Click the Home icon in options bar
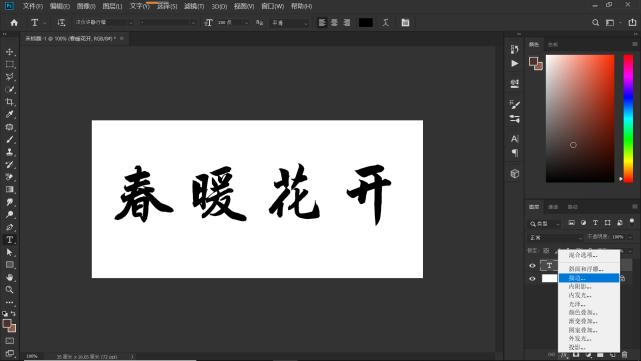This screenshot has height=361, width=641. point(14,23)
